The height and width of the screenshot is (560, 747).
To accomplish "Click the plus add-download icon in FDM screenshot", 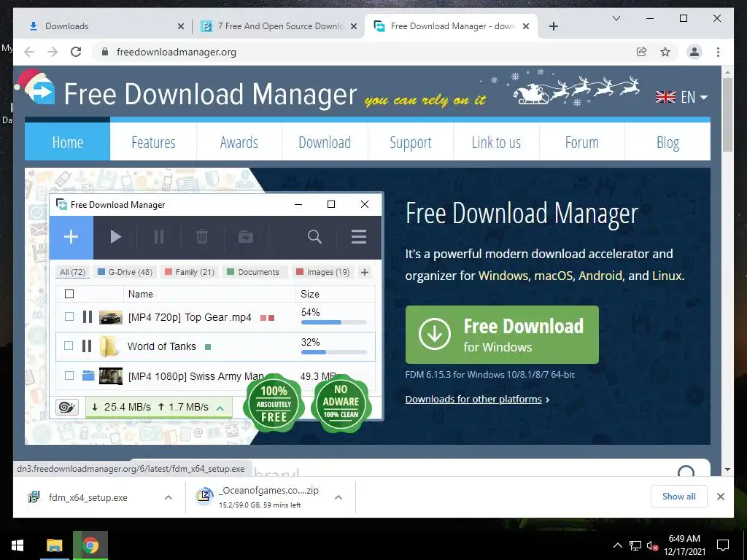I will [71, 237].
